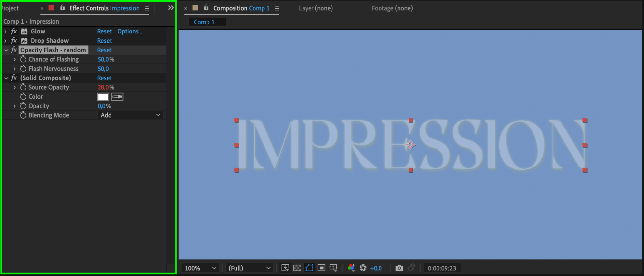Show hidden panels with the double-chevron overflow
The width and height of the screenshot is (644, 276).
tap(171, 8)
